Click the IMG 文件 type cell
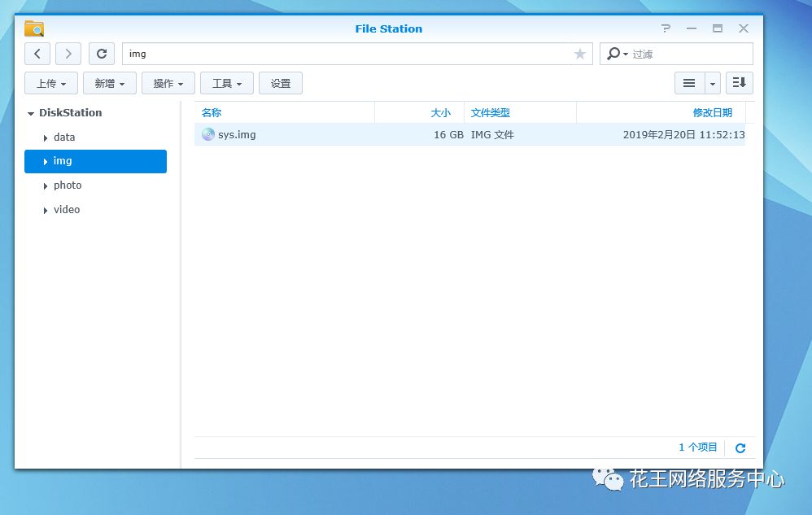 coord(492,134)
